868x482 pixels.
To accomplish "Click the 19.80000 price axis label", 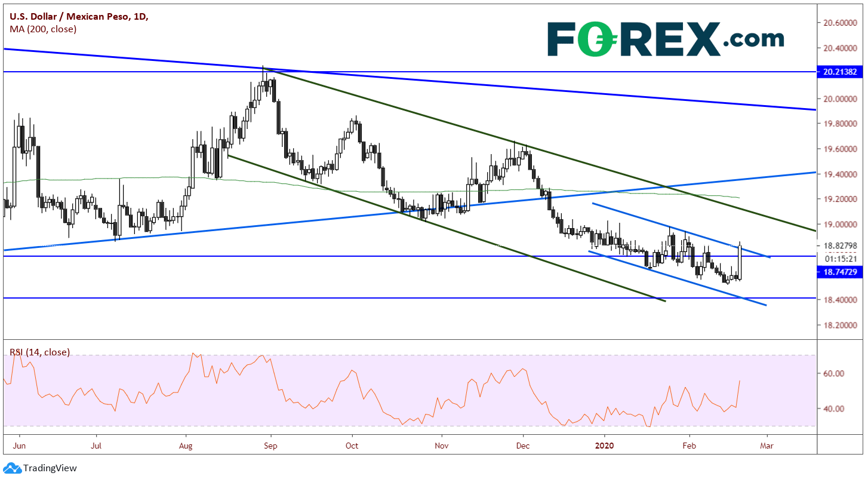I will tap(841, 124).
